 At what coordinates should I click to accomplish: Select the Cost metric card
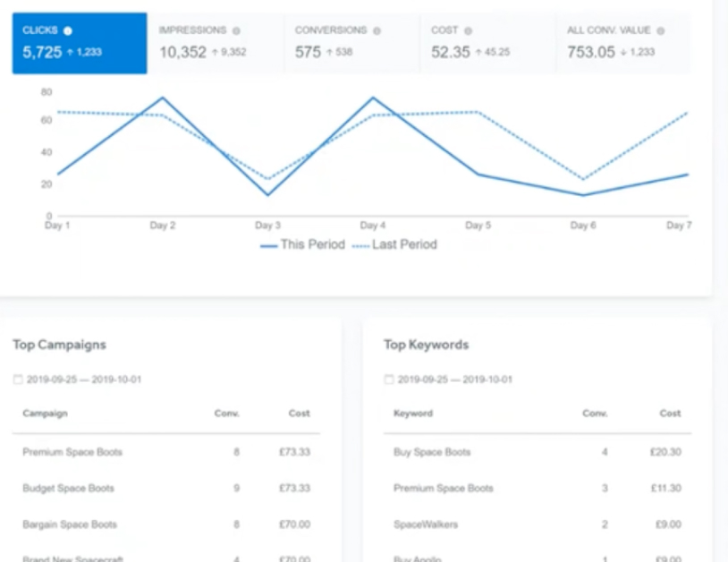[x=487, y=43]
